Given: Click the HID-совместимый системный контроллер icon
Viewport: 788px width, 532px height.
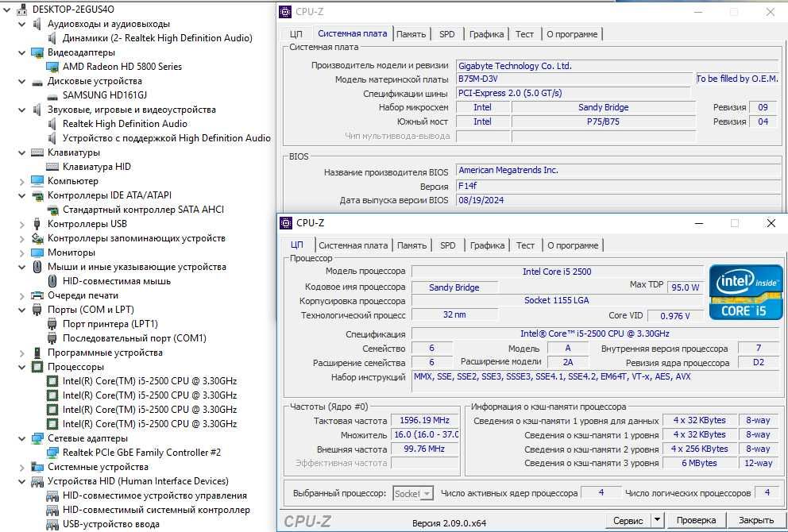Looking at the screenshot, I should (x=52, y=510).
